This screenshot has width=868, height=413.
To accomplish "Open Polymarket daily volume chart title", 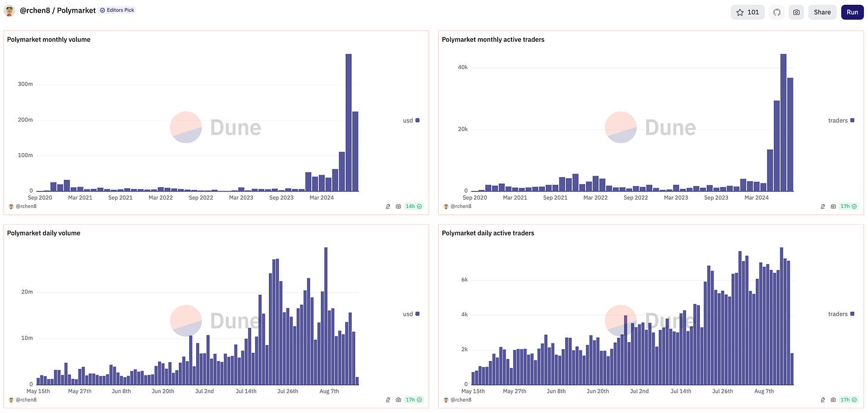I will [x=44, y=233].
